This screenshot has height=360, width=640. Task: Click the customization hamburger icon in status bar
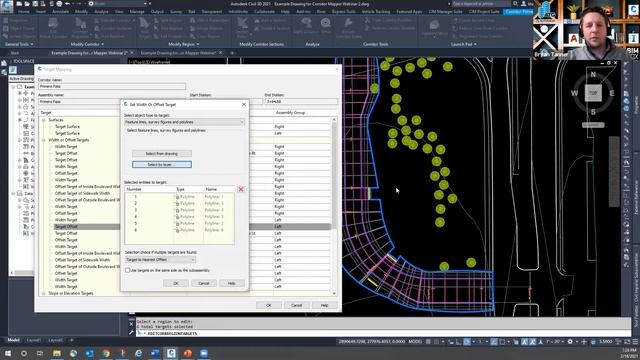coord(636,342)
